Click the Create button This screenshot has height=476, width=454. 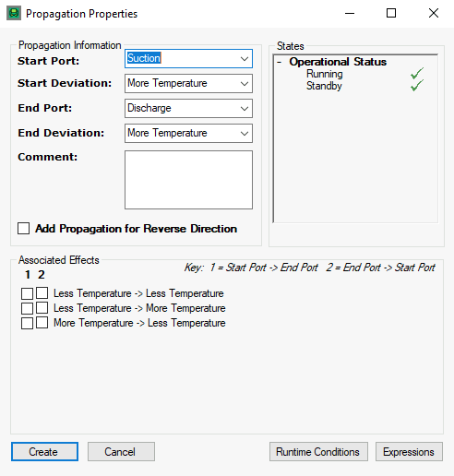click(44, 451)
